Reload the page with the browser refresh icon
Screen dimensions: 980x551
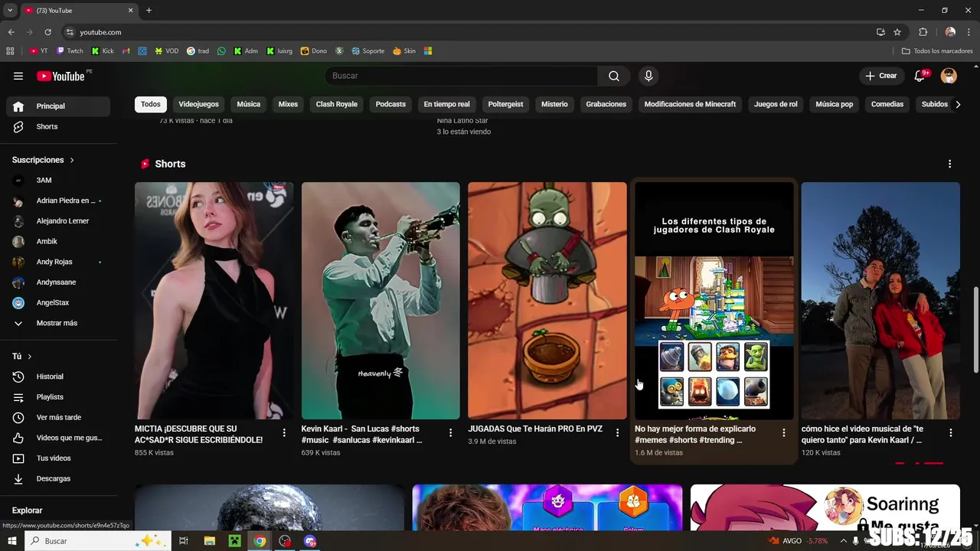[47, 32]
